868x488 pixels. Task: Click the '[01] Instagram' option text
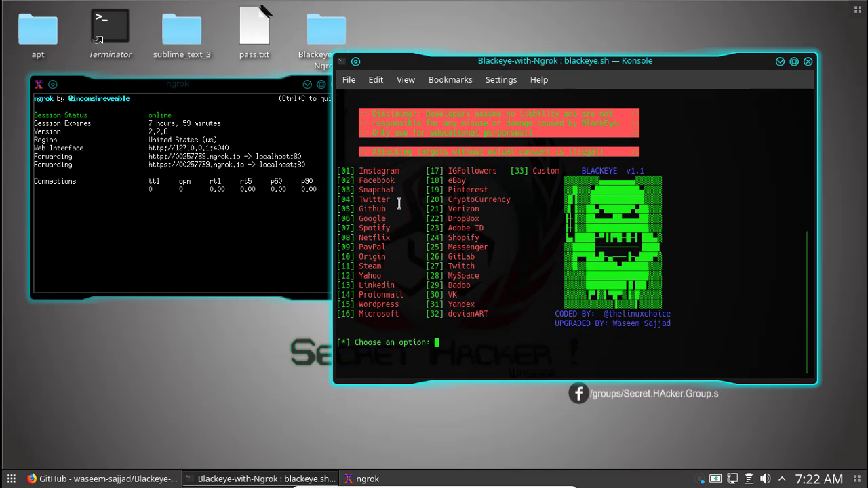tap(368, 171)
